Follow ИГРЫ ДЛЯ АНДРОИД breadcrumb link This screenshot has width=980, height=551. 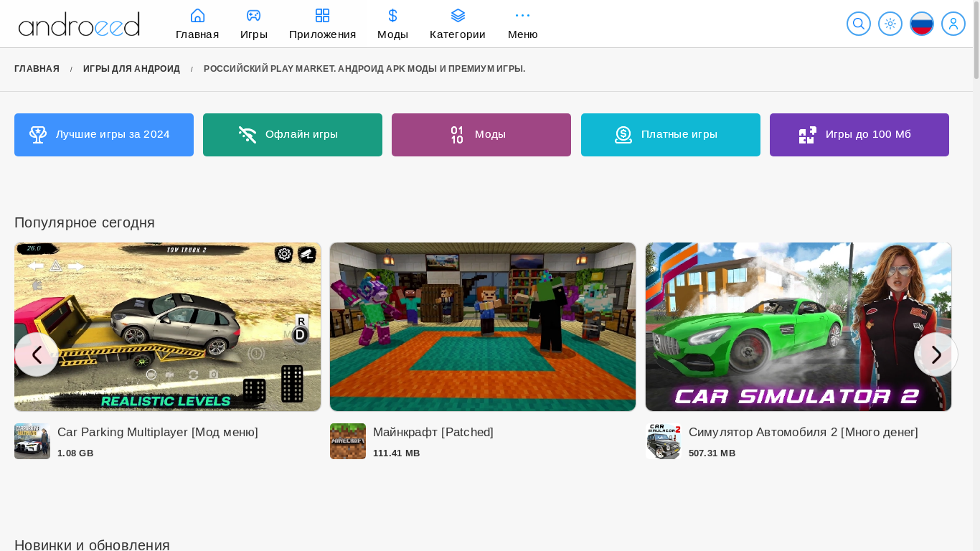(x=131, y=69)
